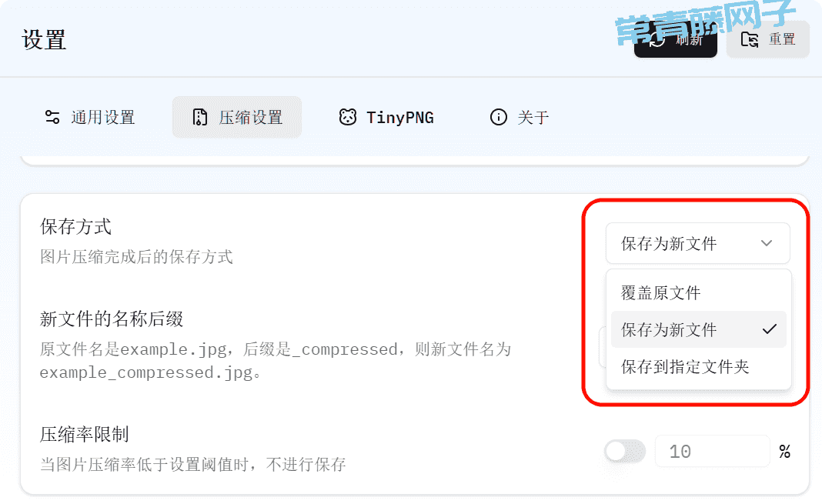Open the 关于 tab

coord(520,117)
